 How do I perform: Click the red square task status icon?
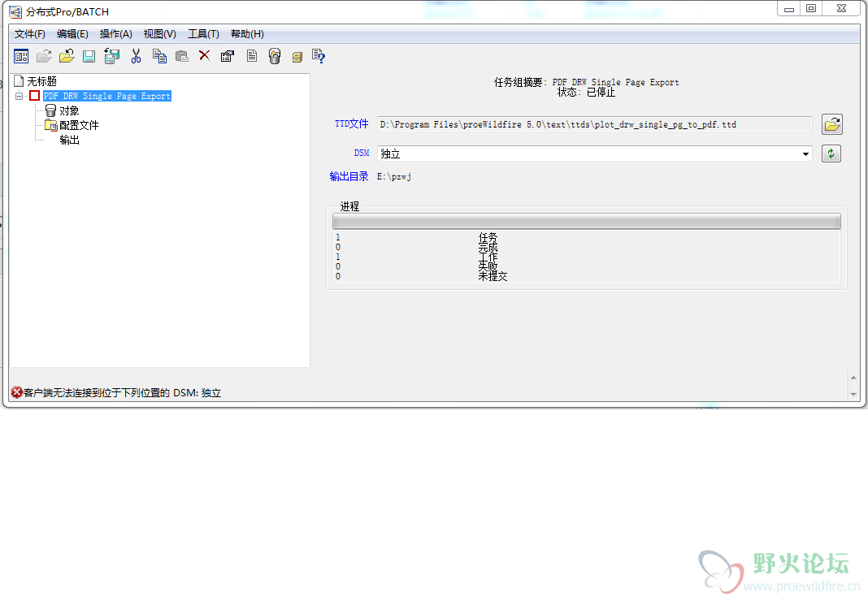coord(34,96)
